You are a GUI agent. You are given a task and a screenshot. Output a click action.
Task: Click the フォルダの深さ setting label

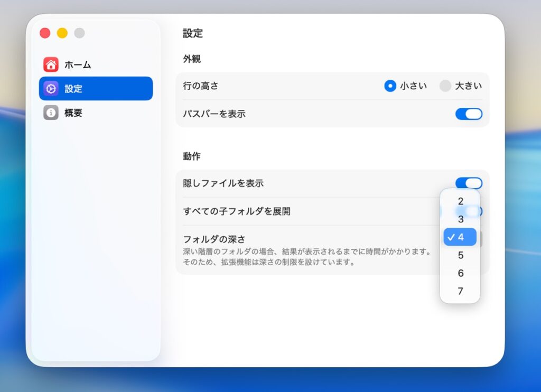tap(214, 239)
